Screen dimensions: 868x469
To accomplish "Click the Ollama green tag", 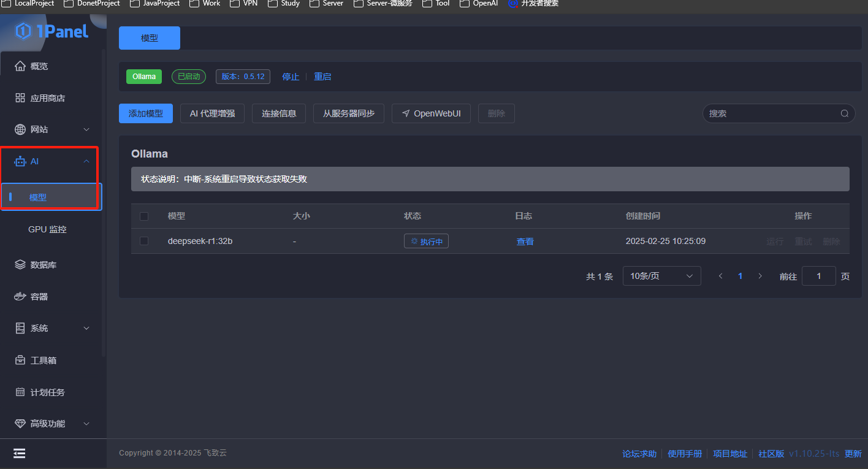I will coord(144,77).
